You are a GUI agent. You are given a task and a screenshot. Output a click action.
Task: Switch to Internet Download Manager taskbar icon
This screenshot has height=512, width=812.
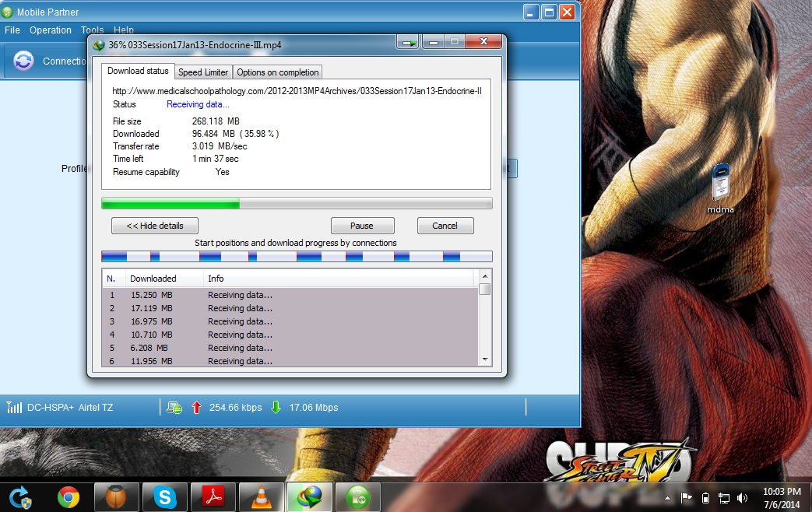(310, 497)
